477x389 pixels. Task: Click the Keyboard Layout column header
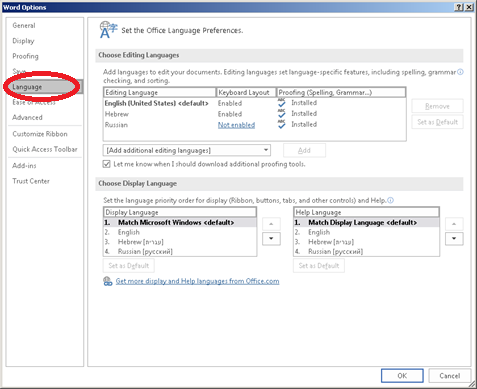pos(246,92)
